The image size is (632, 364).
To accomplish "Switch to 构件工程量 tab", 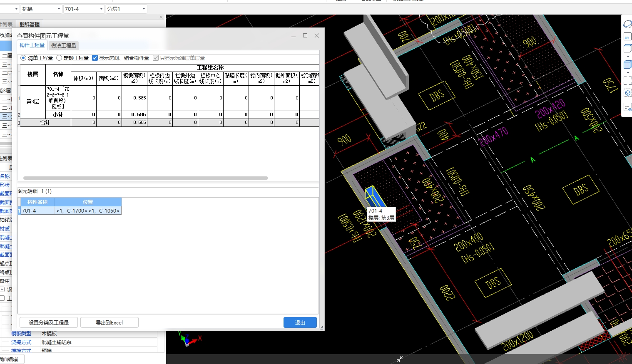I will click(x=32, y=45).
